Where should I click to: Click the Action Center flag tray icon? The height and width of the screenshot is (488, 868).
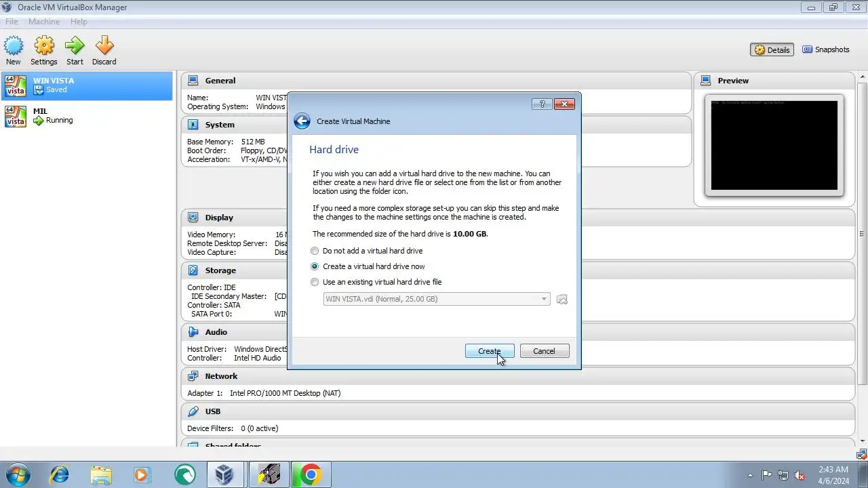766,475
